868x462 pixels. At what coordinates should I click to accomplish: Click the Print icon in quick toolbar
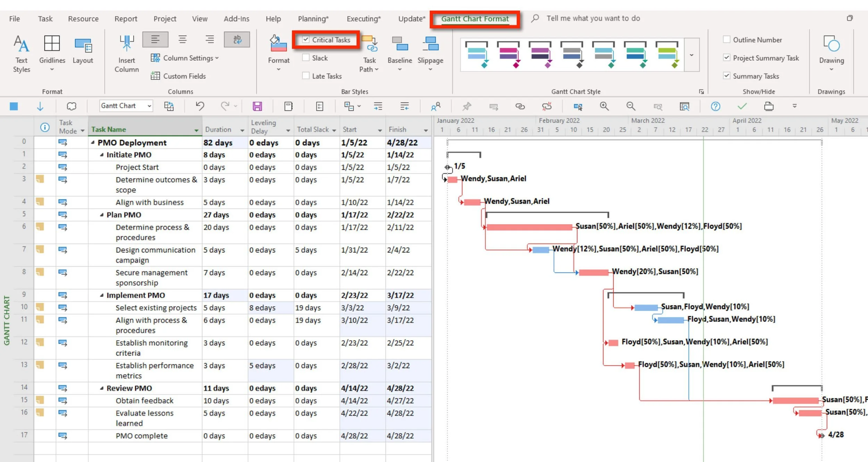(x=769, y=106)
